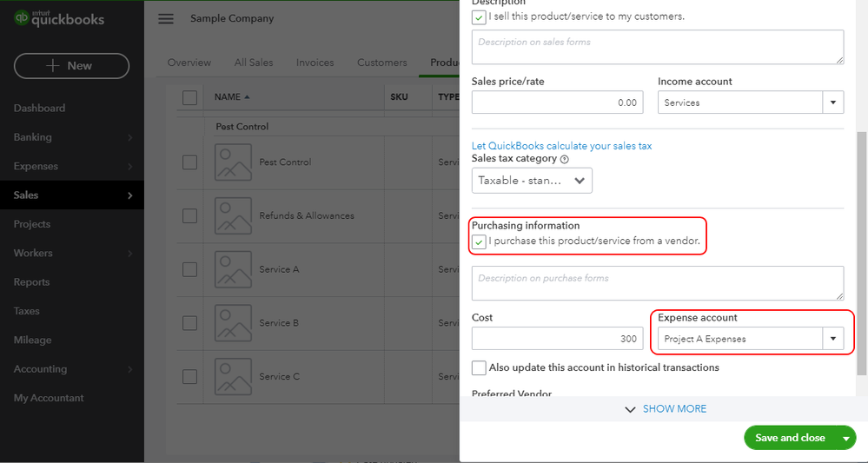This screenshot has height=463, width=868.
Task: Enable 'Also update this account in historical transactions'
Action: (479, 367)
